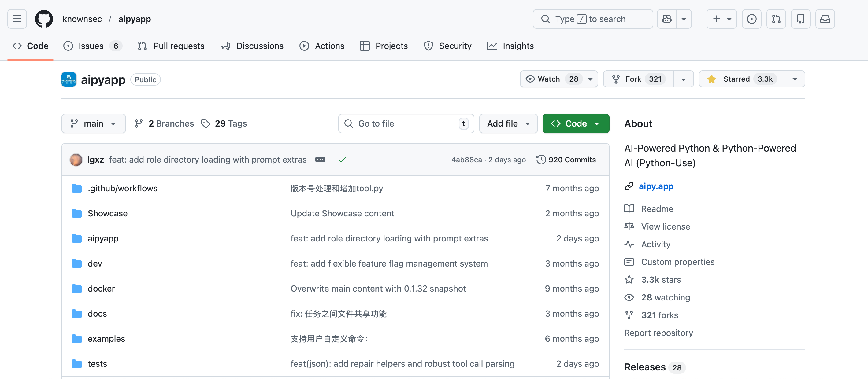Viewport: 868px width, 379px height.
Task: Expand the Add file dropdown
Action: pos(508,123)
